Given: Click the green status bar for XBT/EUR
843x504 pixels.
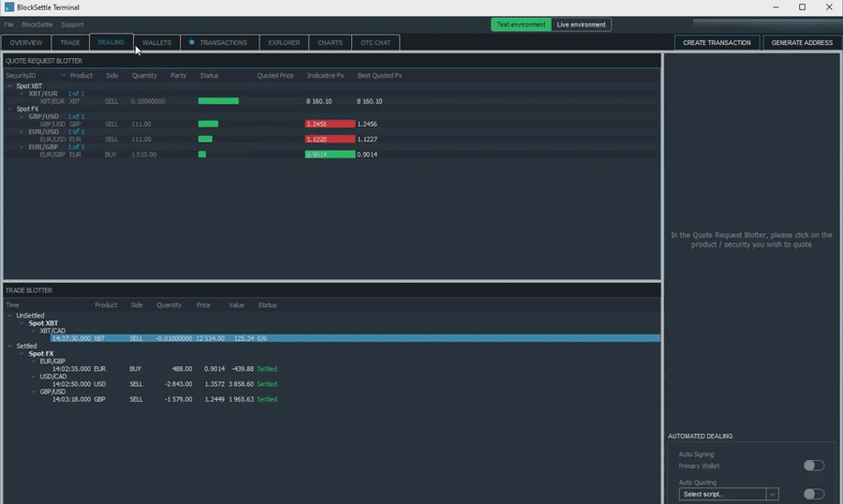Looking at the screenshot, I should coord(218,101).
